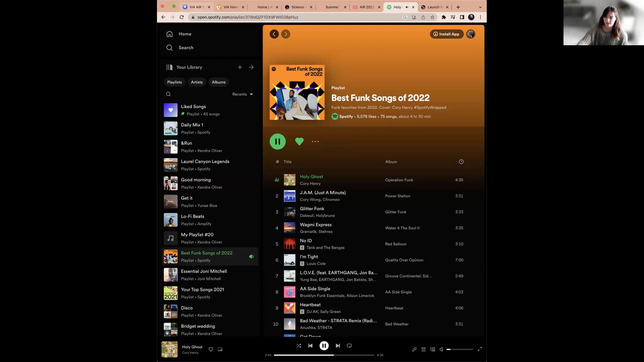Click the Spotify author link
This screenshot has width=644, height=362.
[x=346, y=116]
